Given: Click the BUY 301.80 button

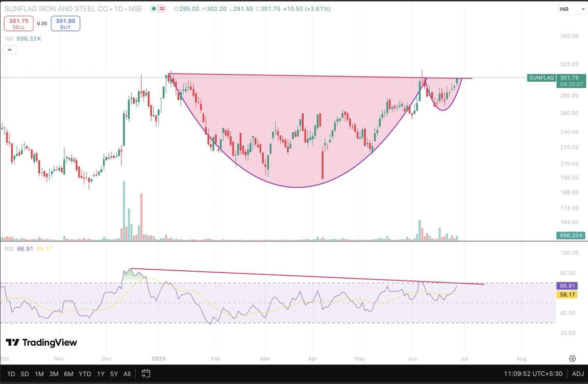Looking at the screenshot, I should [x=66, y=24].
